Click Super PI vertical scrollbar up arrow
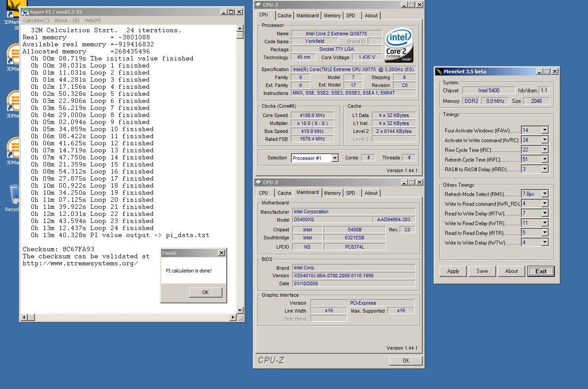Screen dimensions: 588x389 point(240,28)
